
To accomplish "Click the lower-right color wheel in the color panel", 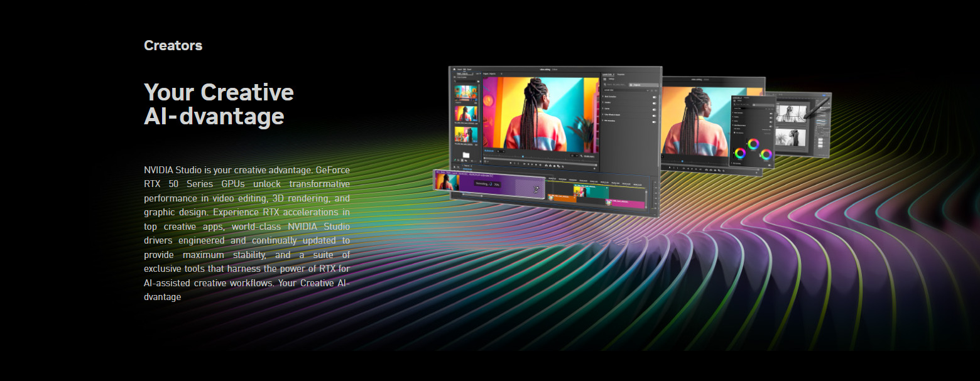I will point(766,154).
